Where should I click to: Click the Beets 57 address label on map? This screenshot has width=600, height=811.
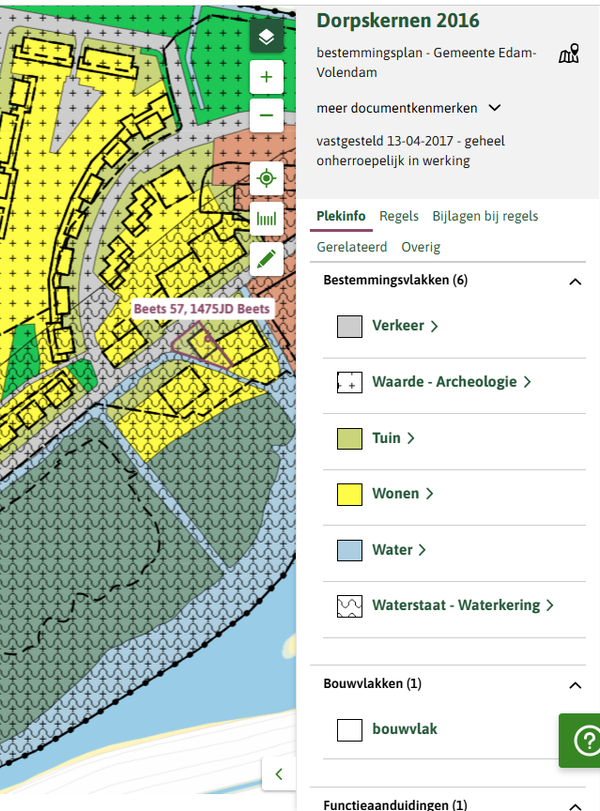coord(201,310)
